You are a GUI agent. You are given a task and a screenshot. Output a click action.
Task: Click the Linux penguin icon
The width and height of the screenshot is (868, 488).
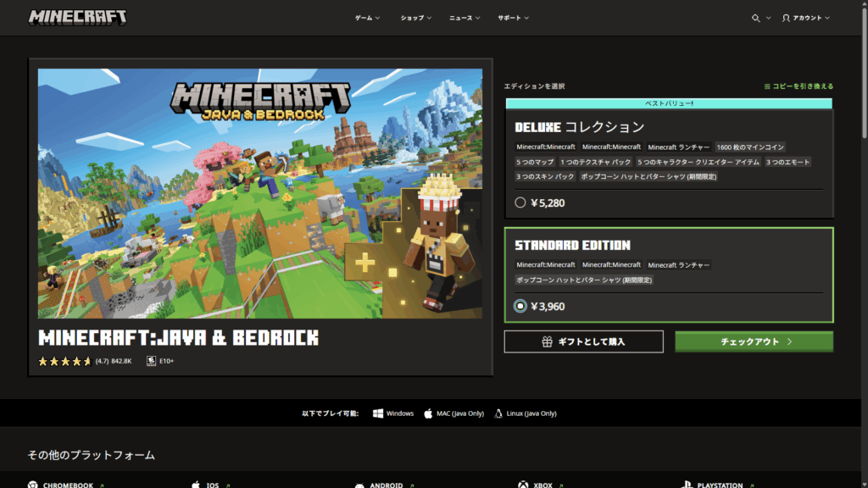pos(498,413)
